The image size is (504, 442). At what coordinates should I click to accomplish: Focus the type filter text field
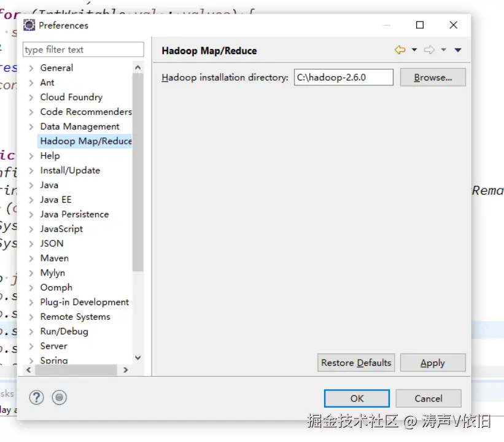(x=83, y=50)
